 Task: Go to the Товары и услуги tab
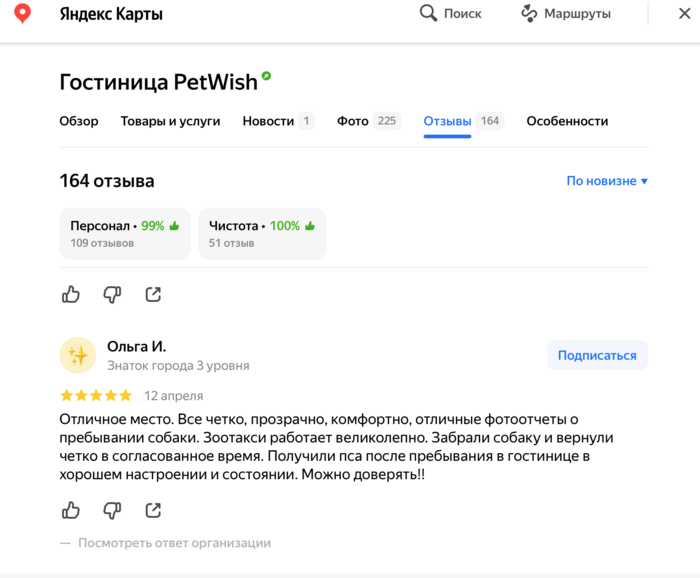coord(170,121)
